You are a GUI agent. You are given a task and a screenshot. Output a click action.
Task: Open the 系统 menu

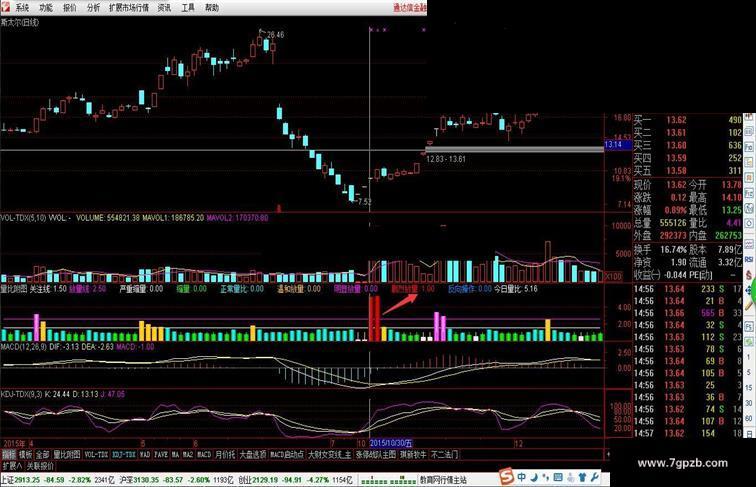click(x=22, y=7)
